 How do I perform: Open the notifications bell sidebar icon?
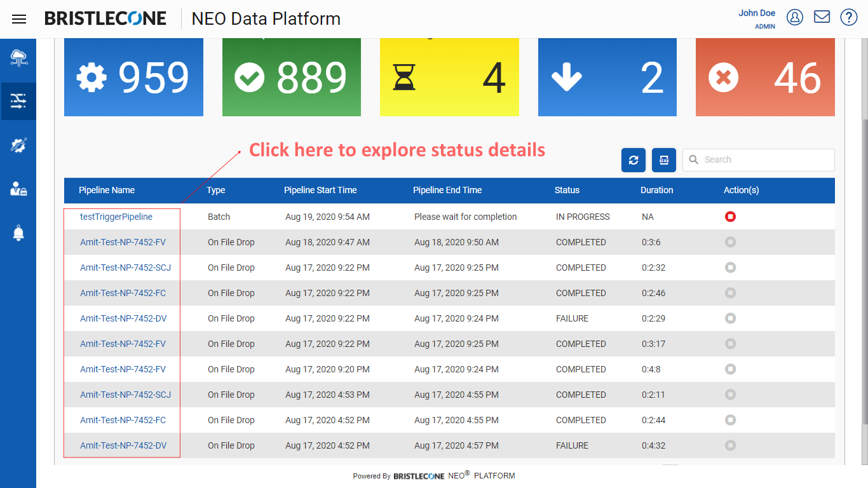(x=18, y=233)
